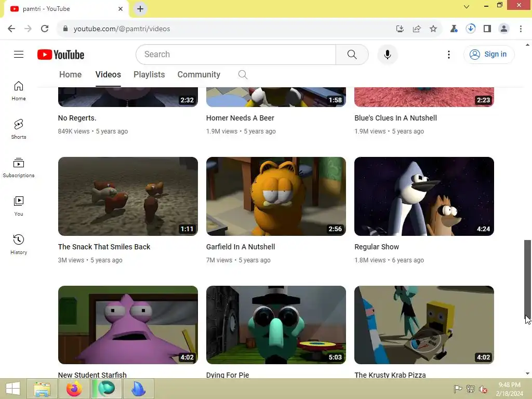Toggle the browser side panel
The width and height of the screenshot is (532, 399).
coord(487,29)
